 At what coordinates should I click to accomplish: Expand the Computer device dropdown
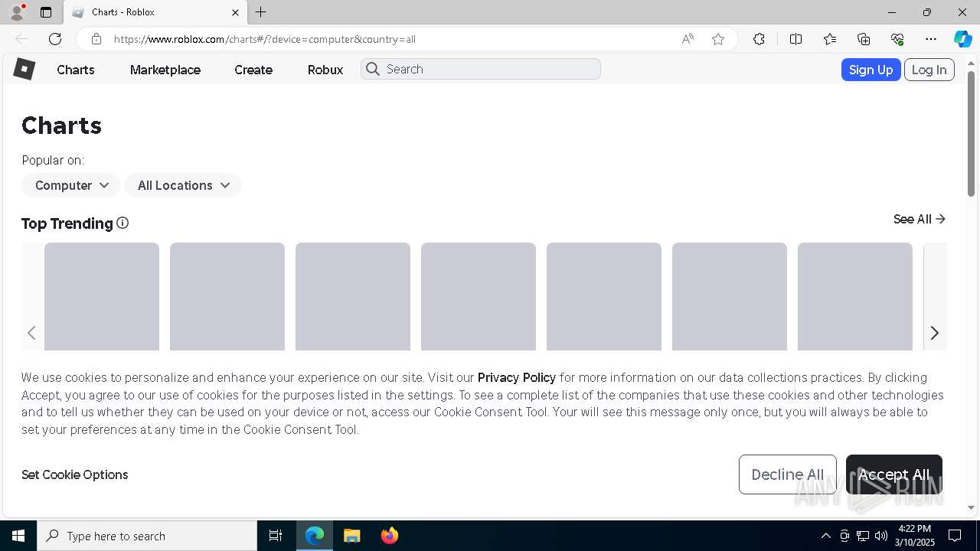[x=71, y=185]
